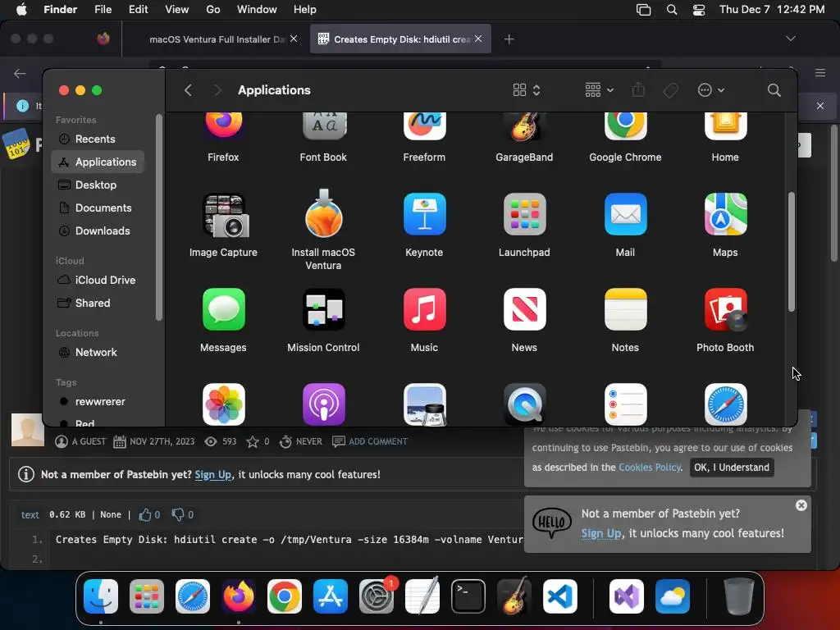Open the Notes app
This screenshot has height=630, width=840.
click(625, 309)
